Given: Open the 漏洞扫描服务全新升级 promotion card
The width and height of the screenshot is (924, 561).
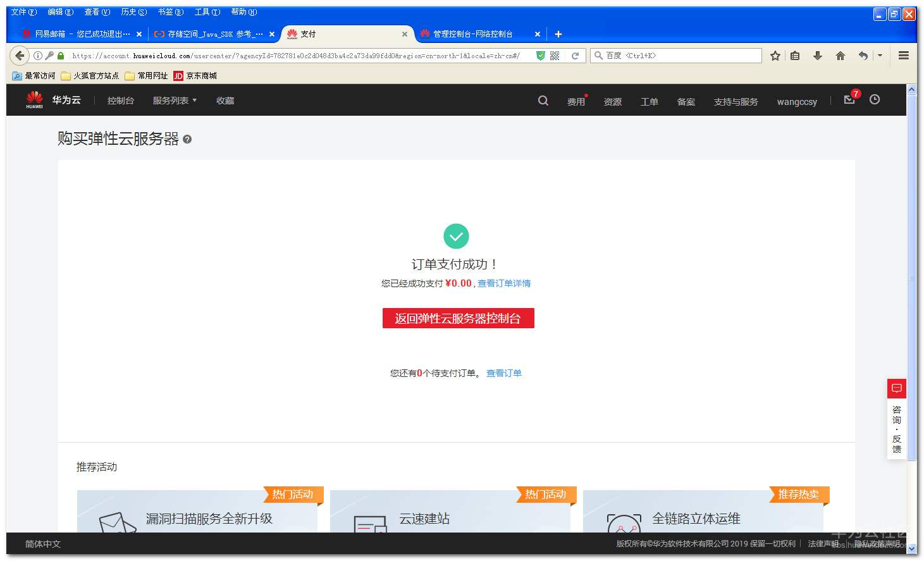Looking at the screenshot, I should [197, 511].
